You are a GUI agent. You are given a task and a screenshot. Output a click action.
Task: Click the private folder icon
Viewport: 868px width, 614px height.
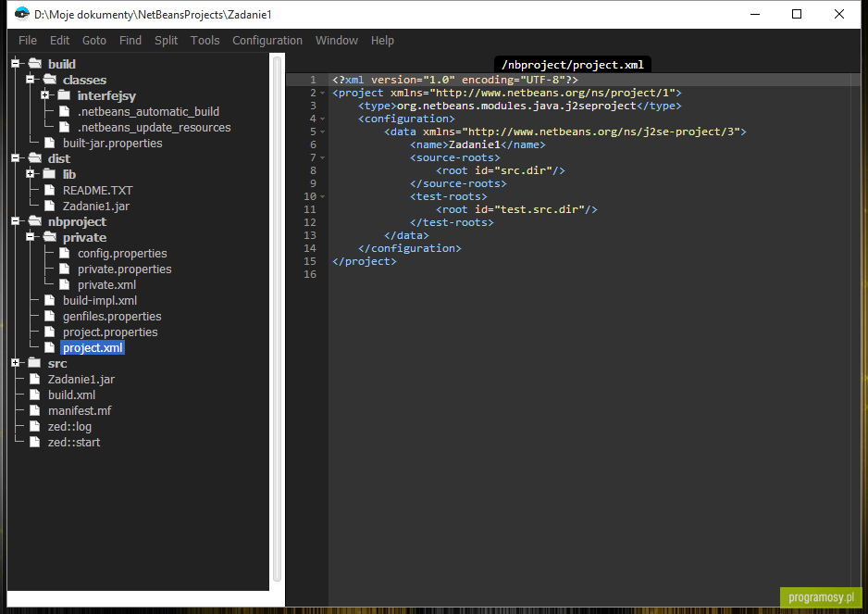pyautogui.click(x=49, y=237)
